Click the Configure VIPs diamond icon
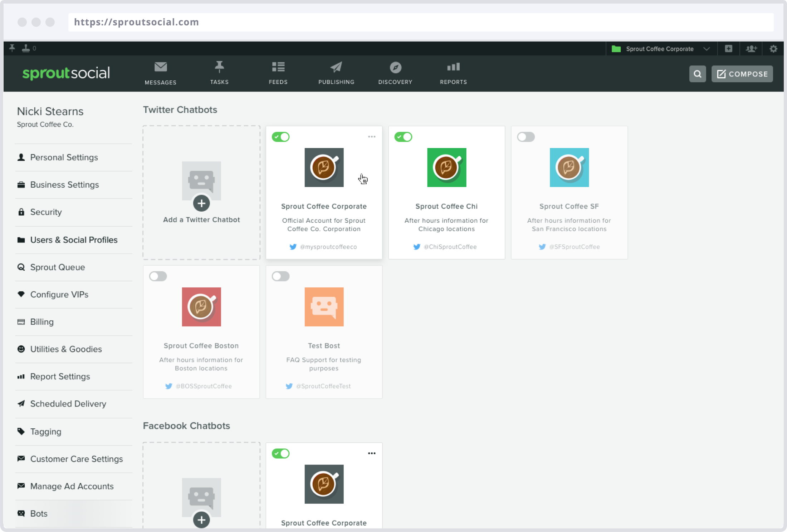 pyautogui.click(x=21, y=294)
